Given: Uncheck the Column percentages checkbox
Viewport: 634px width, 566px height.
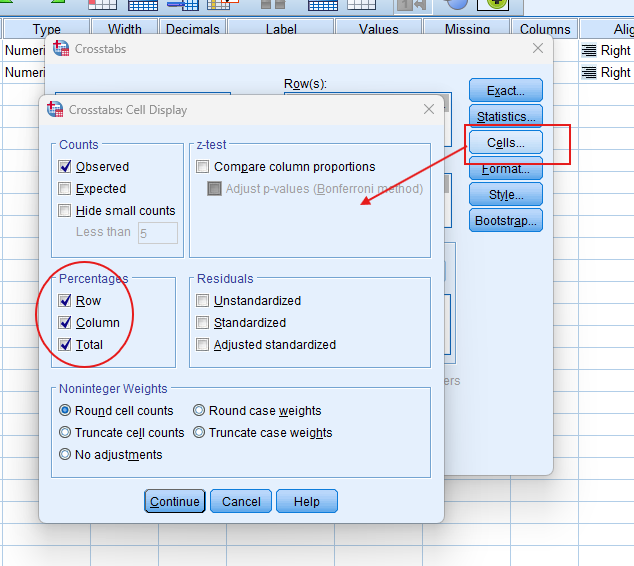Looking at the screenshot, I should point(66,323).
